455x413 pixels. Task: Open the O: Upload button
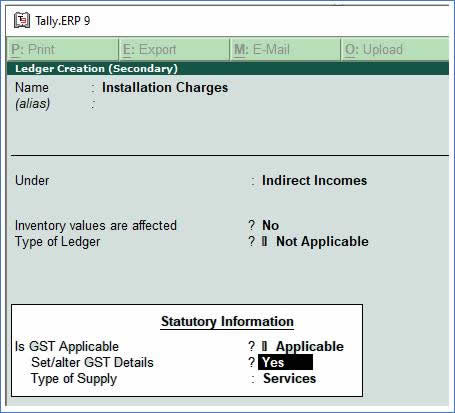395,50
